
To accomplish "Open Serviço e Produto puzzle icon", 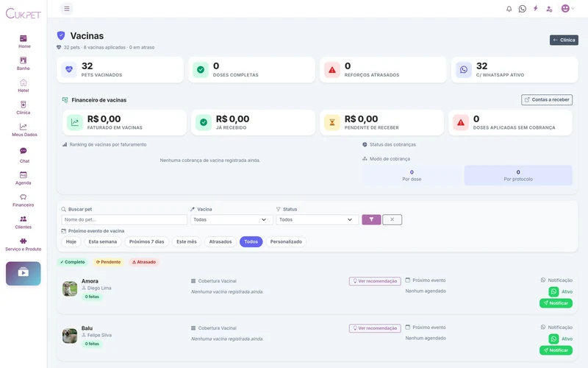I will point(24,241).
